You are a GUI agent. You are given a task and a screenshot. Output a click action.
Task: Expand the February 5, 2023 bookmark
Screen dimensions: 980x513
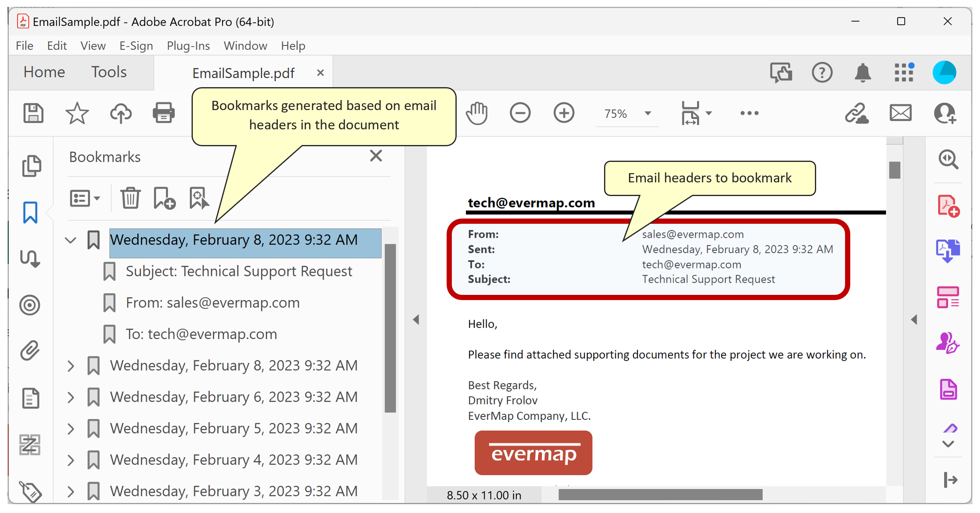click(x=71, y=429)
